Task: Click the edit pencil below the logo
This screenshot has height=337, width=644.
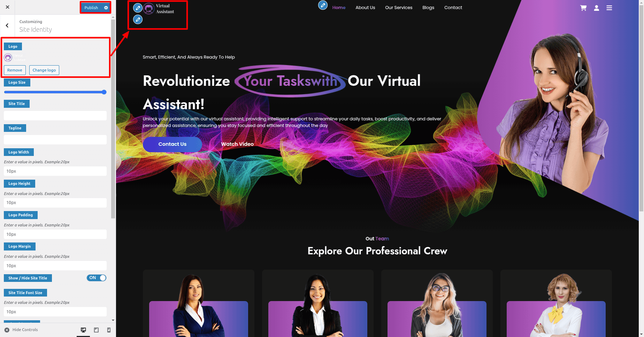Action: click(138, 20)
